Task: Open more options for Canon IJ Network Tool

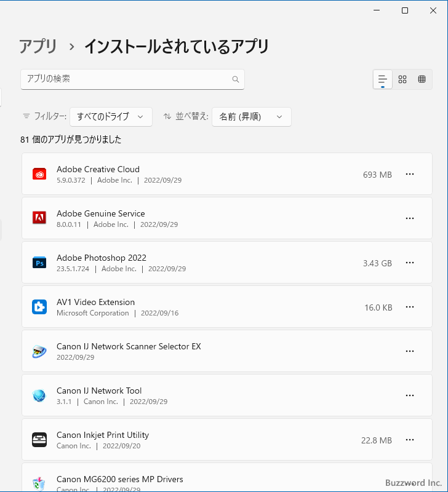Action: 410,395
